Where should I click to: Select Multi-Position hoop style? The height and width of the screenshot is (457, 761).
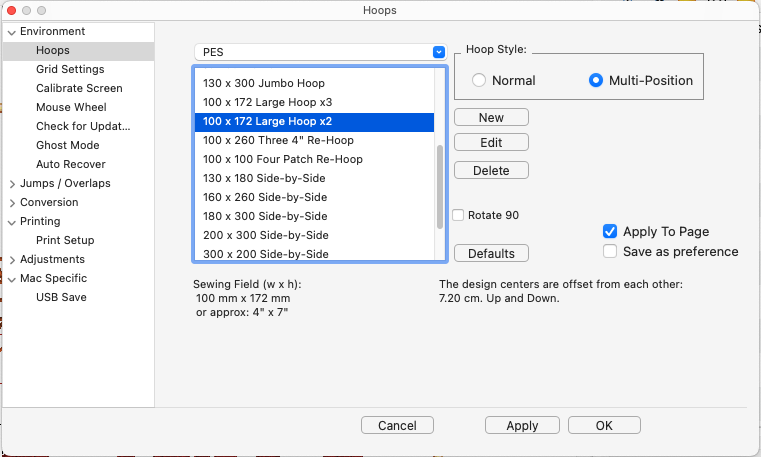(x=597, y=81)
